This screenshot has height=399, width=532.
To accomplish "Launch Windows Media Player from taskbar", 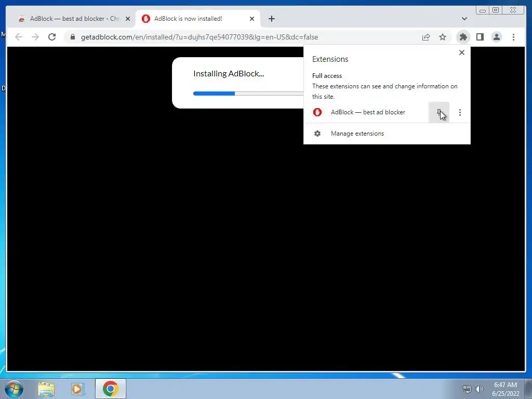I will (x=77, y=389).
